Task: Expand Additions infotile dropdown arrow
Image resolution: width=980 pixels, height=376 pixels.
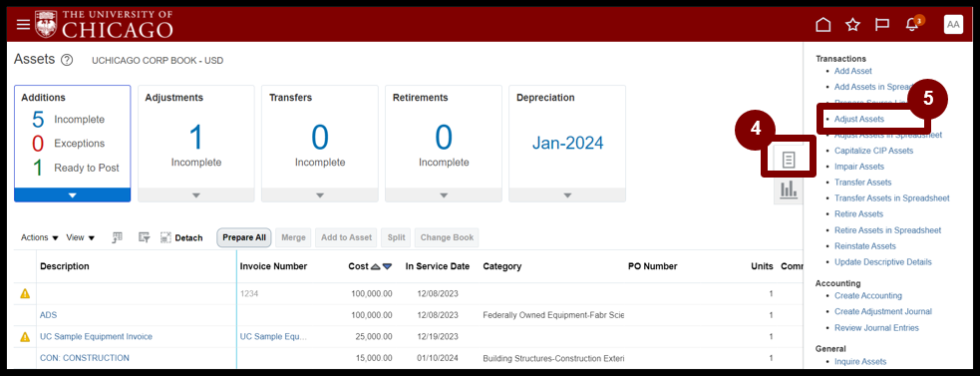Action: pyautogui.click(x=73, y=195)
